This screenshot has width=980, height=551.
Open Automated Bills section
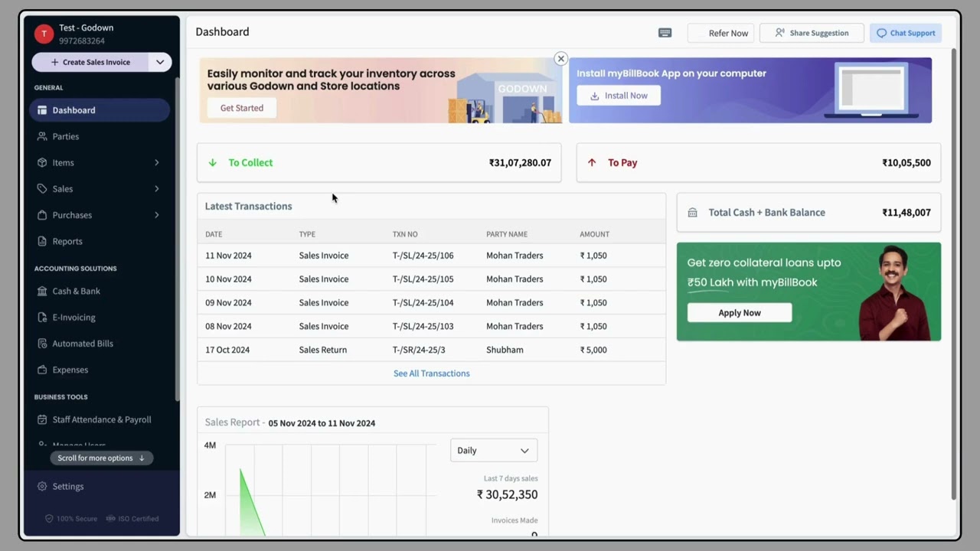click(100, 344)
